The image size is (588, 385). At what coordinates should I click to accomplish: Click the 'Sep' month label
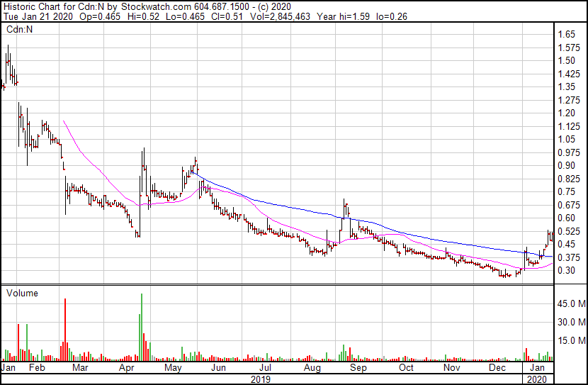[x=358, y=368]
